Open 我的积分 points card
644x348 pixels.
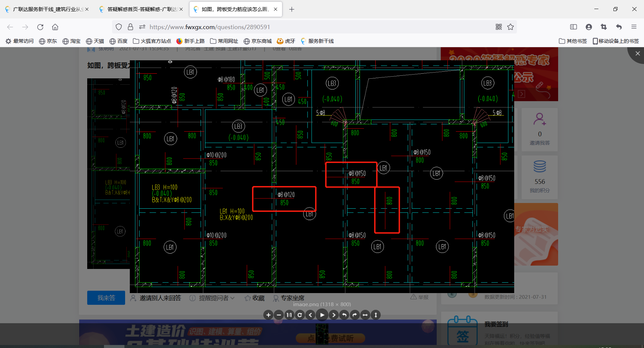(539, 177)
